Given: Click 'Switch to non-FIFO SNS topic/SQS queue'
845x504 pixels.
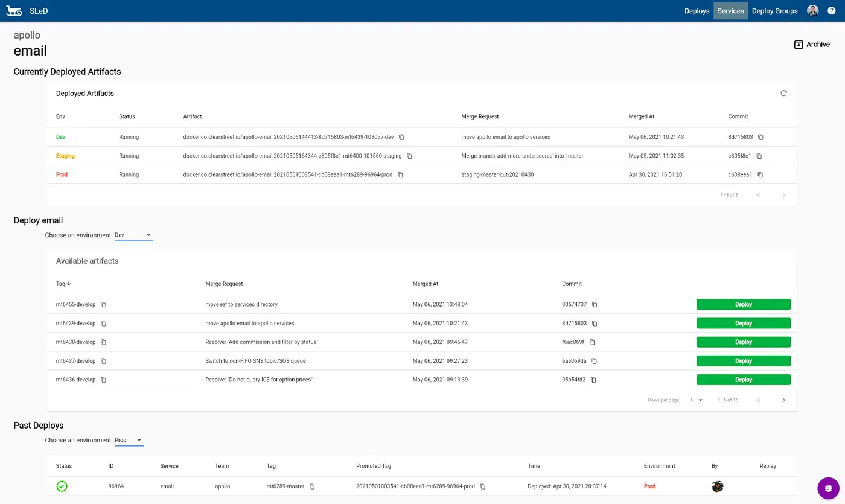Looking at the screenshot, I should point(255,361).
